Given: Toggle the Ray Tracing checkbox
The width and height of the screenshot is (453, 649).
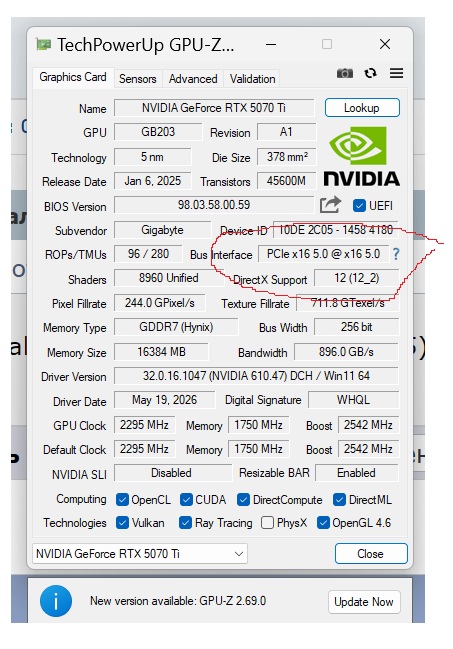Looking at the screenshot, I should (x=185, y=522).
